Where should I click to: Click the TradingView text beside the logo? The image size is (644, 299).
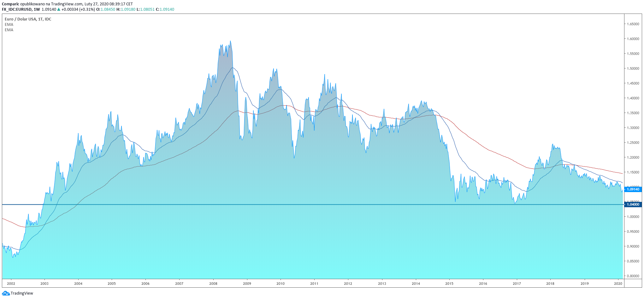coord(22,293)
